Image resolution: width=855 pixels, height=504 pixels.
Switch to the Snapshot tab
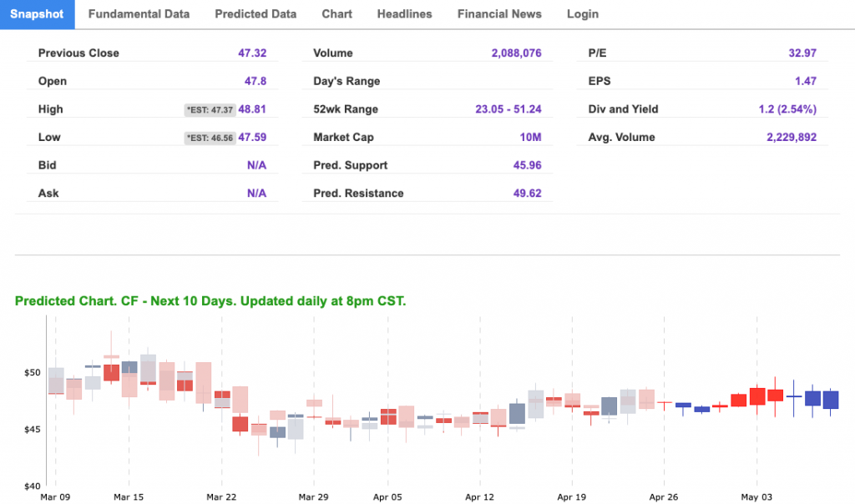pyautogui.click(x=37, y=14)
